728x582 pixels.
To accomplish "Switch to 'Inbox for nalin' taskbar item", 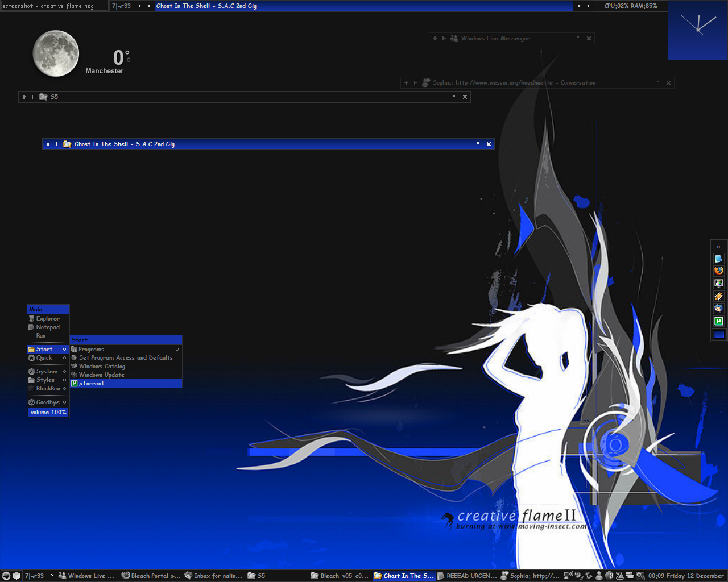I will [x=214, y=576].
